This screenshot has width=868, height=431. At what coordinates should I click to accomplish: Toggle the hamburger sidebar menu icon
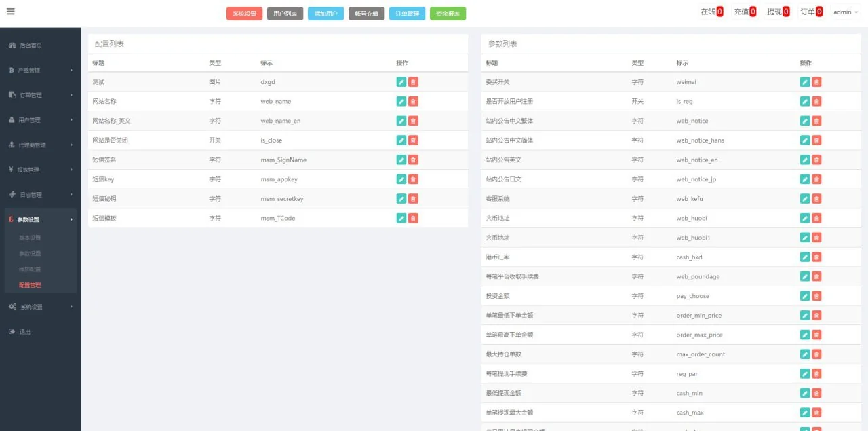pyautogui.click(x=11, y=12)
